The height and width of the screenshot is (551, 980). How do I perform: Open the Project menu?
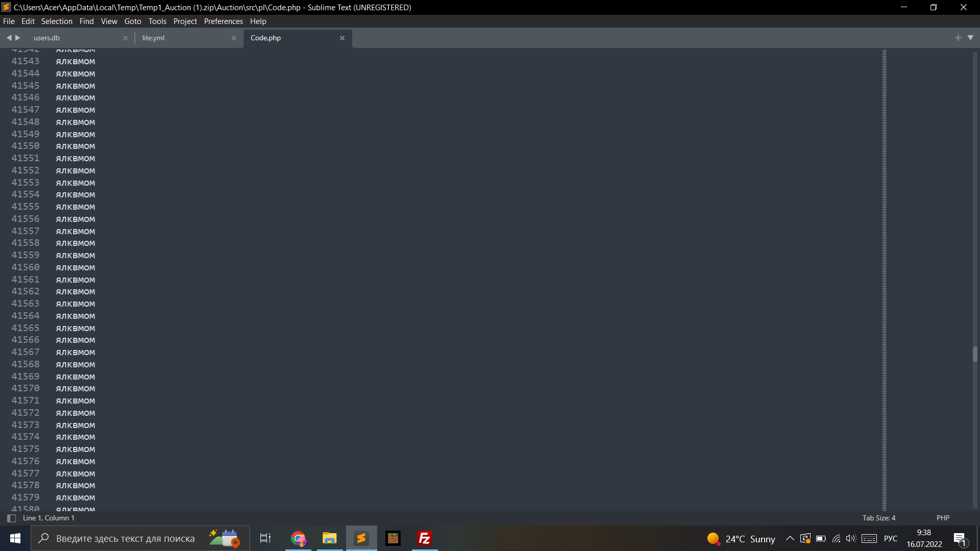pyautogui.click(x=185, y=21)
